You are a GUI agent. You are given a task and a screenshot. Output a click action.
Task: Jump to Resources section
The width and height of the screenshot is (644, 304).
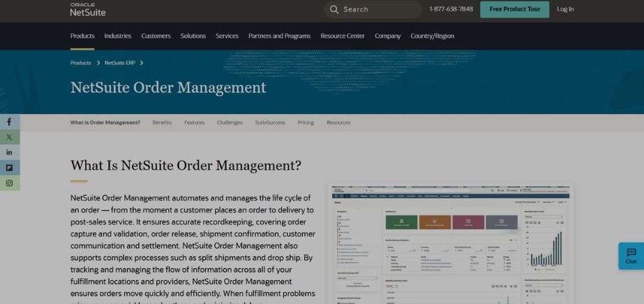click(338, 122)
